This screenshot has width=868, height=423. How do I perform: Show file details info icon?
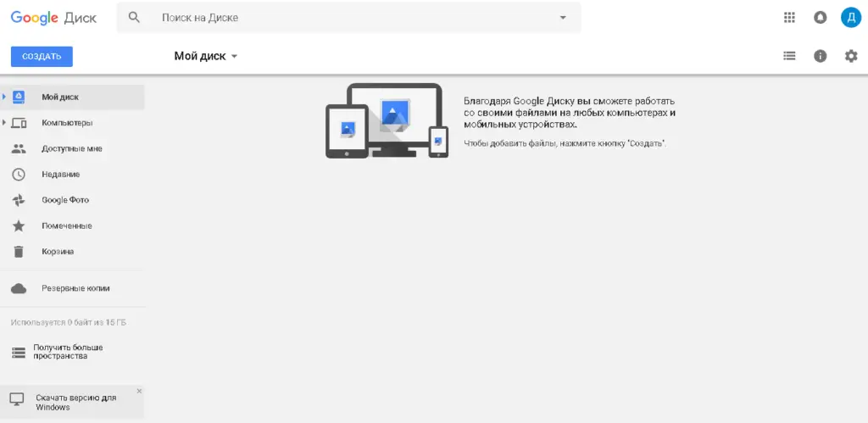[x=820, y=56]
